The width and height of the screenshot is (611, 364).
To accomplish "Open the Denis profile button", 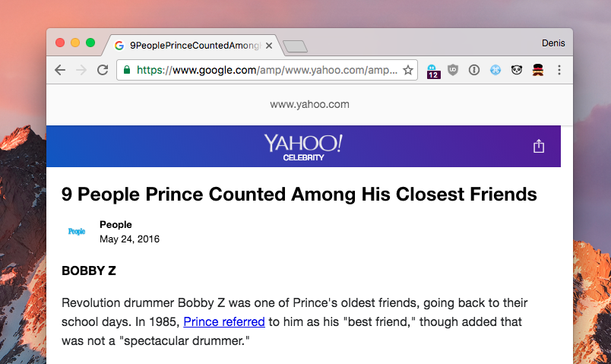I will (x=553, y=43).
